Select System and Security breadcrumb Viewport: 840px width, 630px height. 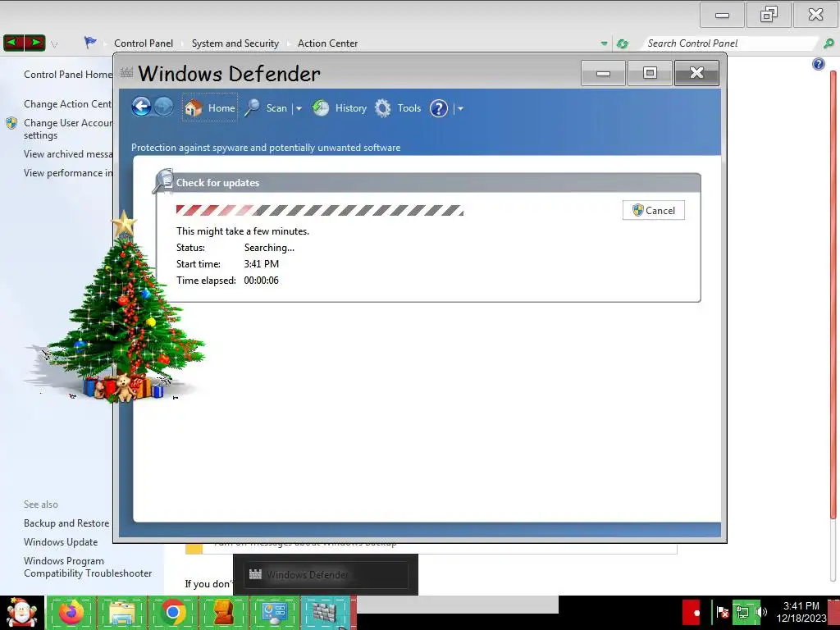pos(235,43)
